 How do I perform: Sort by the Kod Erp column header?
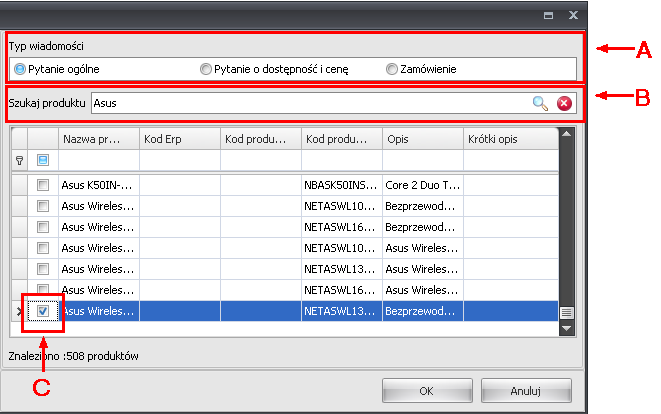point(180,139)
